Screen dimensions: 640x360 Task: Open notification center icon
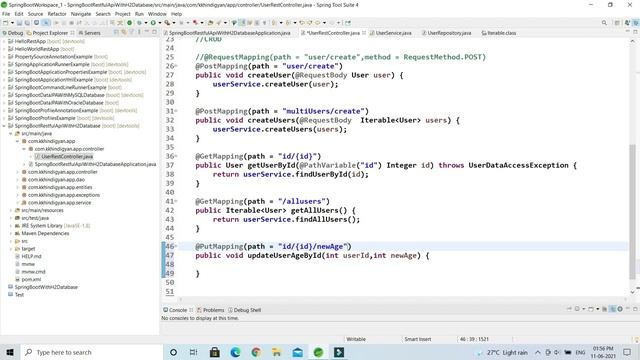(627, 352)
